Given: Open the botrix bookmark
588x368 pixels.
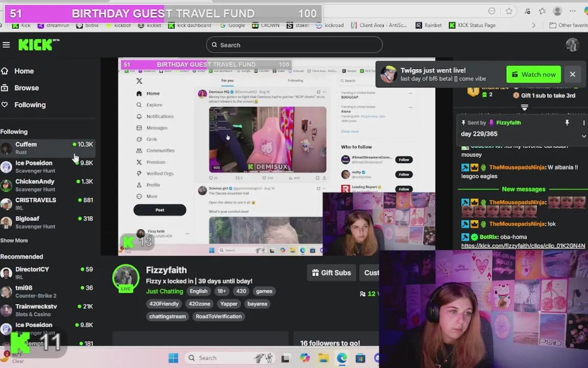Looking at the screenshot, I should click(x=87, y=25).
